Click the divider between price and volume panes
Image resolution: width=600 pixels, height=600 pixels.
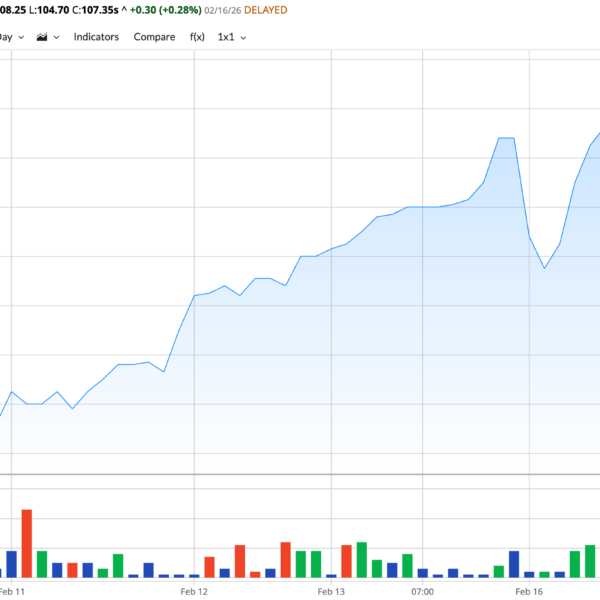click(300, 474)
